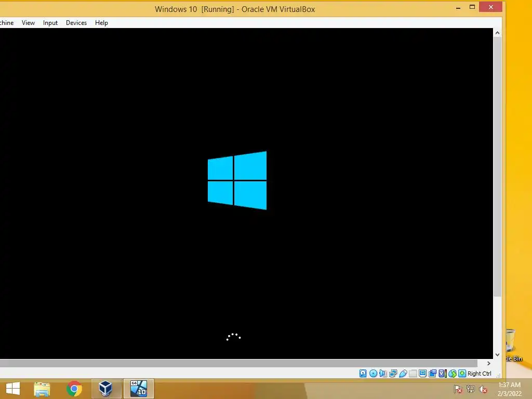This screenshot has height=399, width=532.
Task: Open Action Center flag tray icon
Action: tap(458, 389)
